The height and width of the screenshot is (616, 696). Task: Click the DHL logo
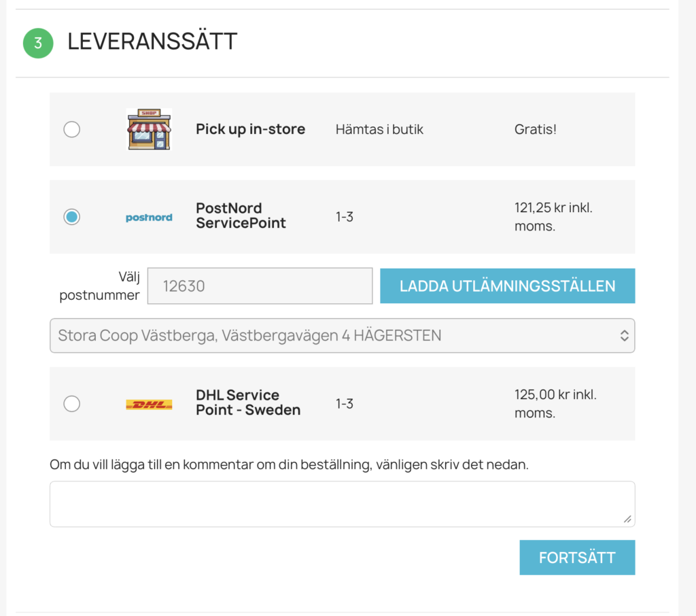[149, 405]
